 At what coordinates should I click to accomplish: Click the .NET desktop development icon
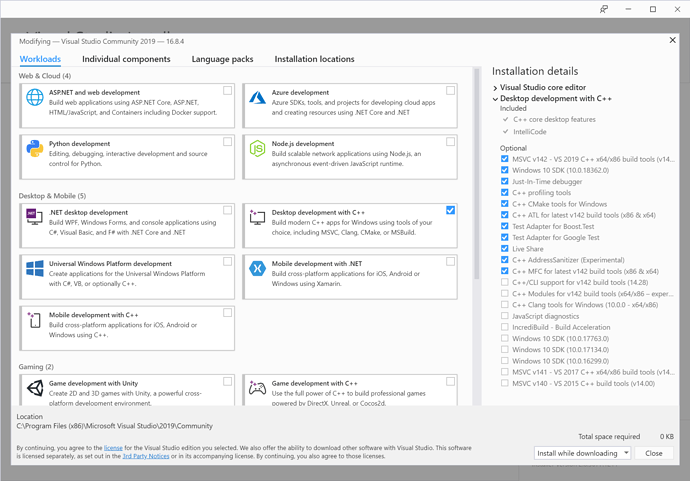tap(34, 217)
